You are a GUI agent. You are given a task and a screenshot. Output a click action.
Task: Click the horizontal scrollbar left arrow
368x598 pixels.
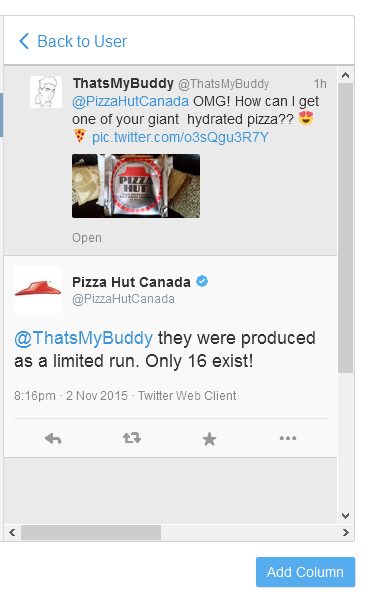coord(12,532)
